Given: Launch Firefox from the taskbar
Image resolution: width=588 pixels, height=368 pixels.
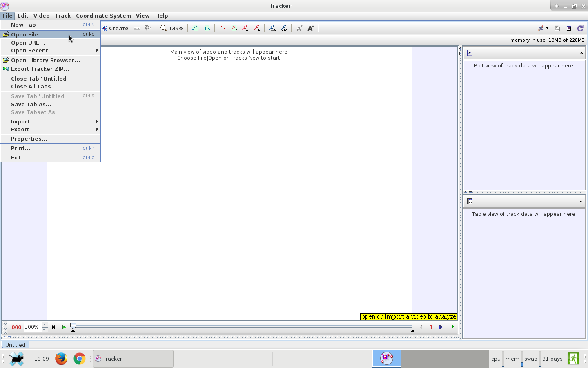Looking at the screenshot, I should click(61, 359).
